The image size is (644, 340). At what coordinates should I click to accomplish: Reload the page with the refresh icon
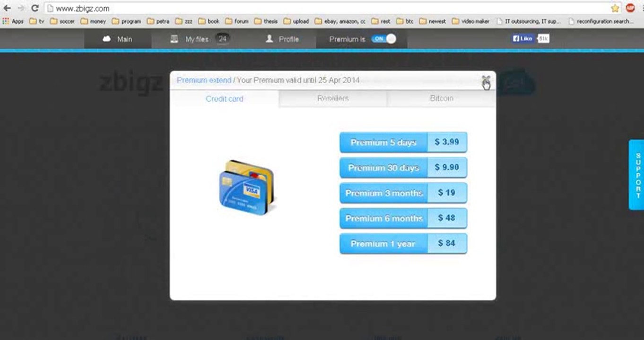(35, 8)
